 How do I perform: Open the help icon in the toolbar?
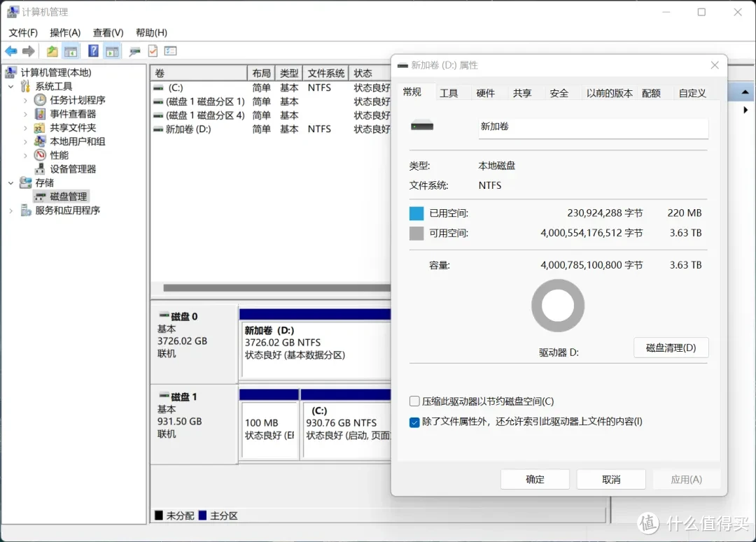tap(92, 50)
